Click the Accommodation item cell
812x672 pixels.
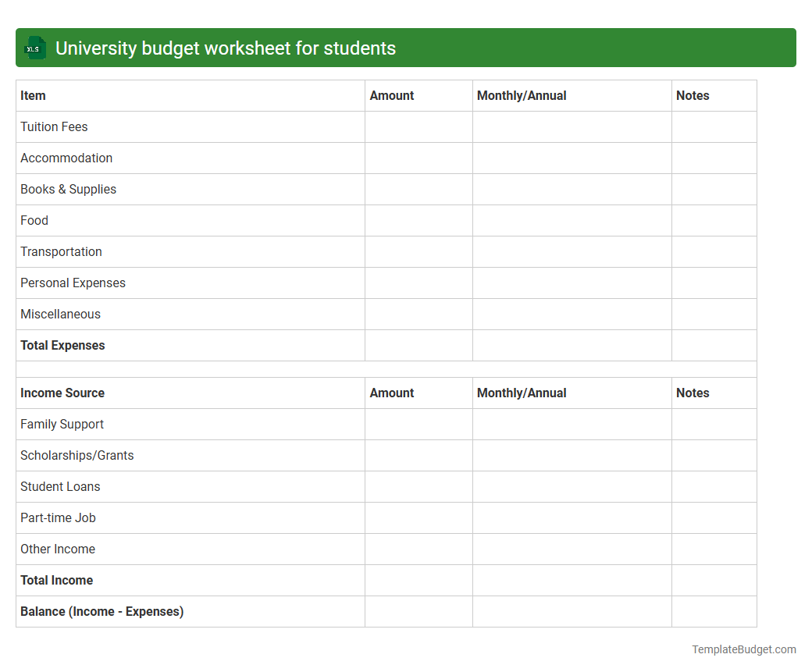66,158
